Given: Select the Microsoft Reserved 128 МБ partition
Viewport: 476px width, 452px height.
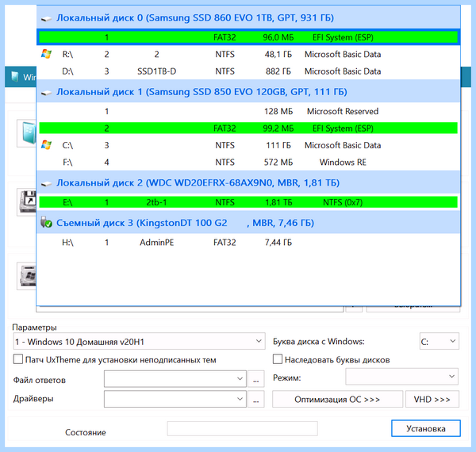Looking at the screenshot, I should [248, 111].
